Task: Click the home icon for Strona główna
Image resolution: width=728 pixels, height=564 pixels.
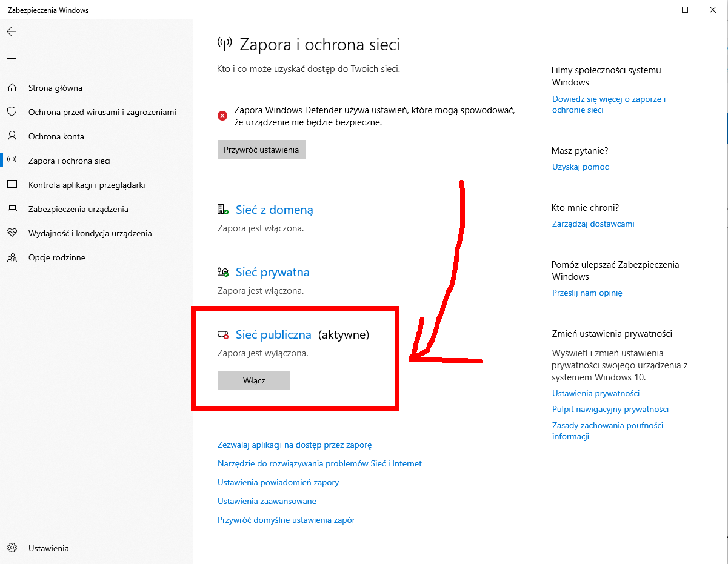Action: click(x=12, y=88)
